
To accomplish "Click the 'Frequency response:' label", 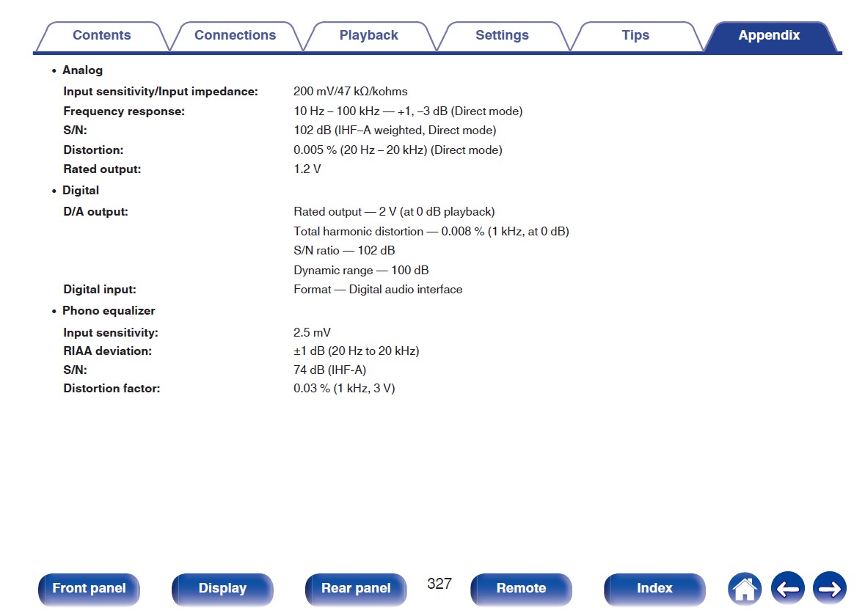I will point(124,111).
